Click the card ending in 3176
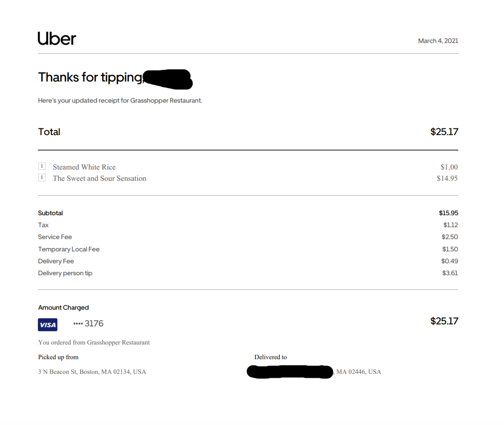 pyautogui.click(x=89, y=323)
